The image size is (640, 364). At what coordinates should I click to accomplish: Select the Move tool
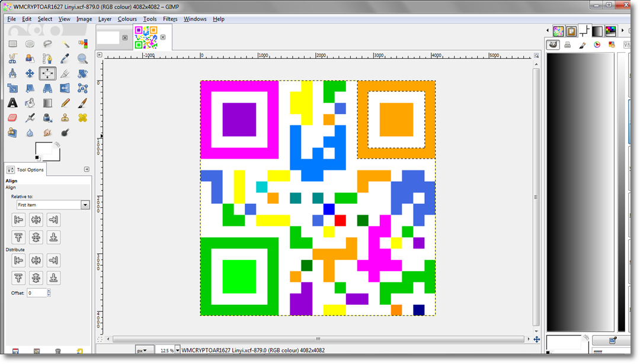pos(30,73)
